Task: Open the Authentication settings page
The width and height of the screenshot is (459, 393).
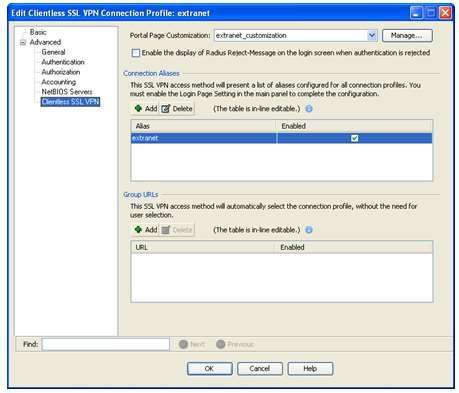Action: [63, 62]
